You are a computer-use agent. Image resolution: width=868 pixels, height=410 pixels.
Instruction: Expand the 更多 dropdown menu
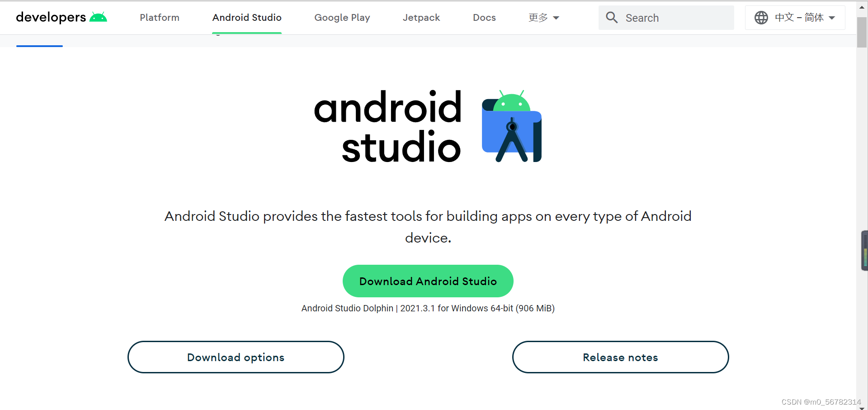[544, 18]
